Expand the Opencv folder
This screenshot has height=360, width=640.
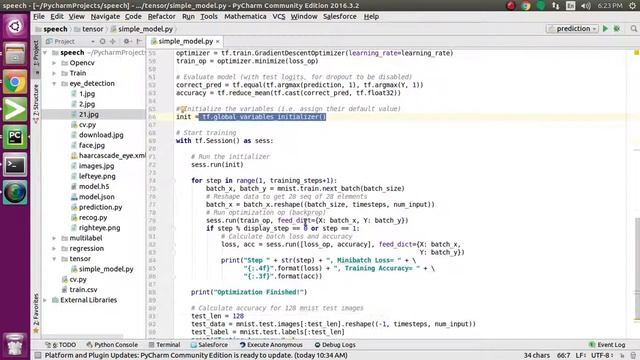tap(54, 63)
